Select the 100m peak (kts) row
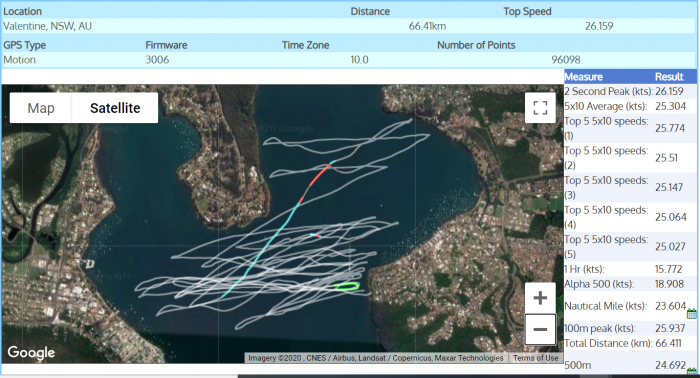The height and width of the screenshot is (378, 700). tap(630, 328)
